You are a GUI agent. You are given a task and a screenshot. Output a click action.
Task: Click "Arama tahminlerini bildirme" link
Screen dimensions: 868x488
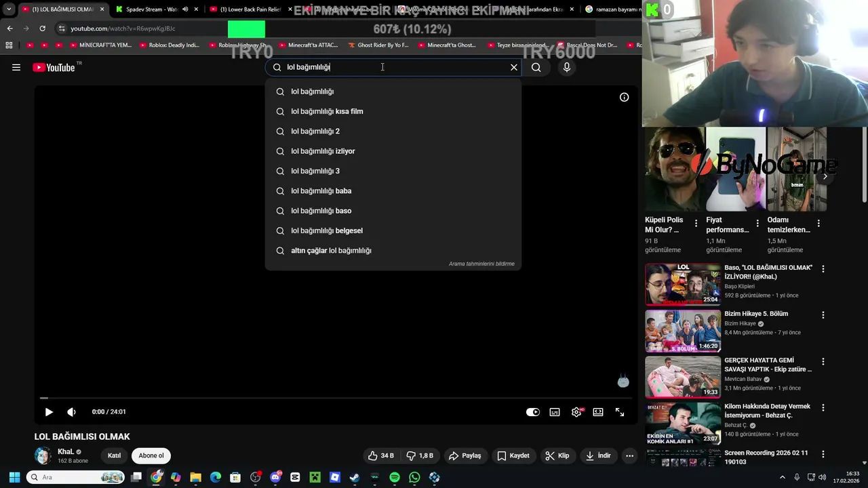[481, 264]
